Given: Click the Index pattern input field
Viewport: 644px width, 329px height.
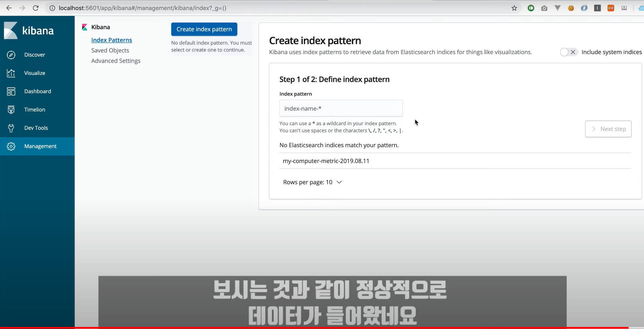Looking at the screenshot, I should 341,108.
